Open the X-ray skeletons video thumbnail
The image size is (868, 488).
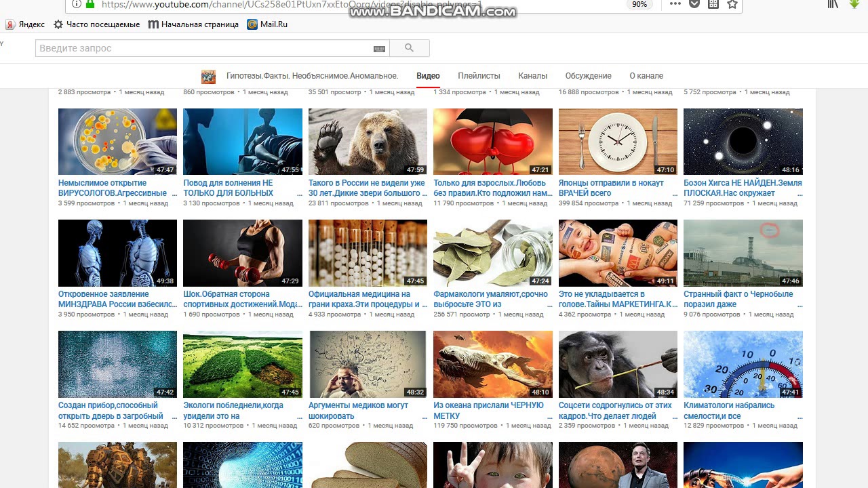117,253
